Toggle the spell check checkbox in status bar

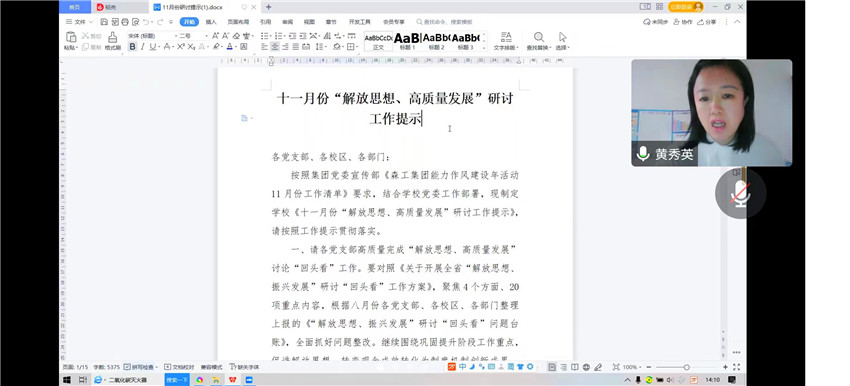[127, 367]
